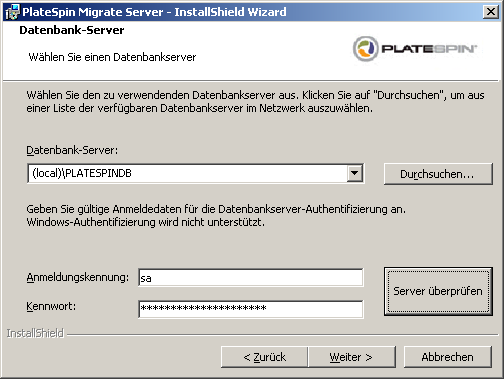The image size is (504, 379).
Task: Click the installer icon in title bar
Action: 12,12
